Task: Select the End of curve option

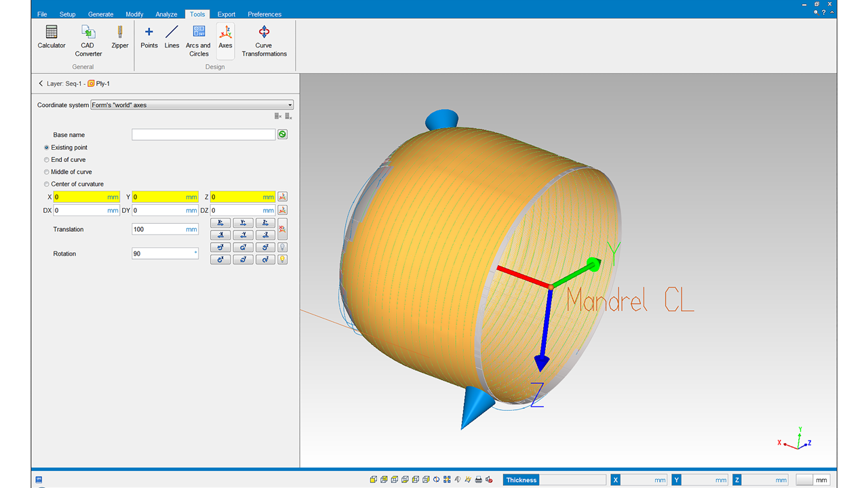Action: coord(47,160)
